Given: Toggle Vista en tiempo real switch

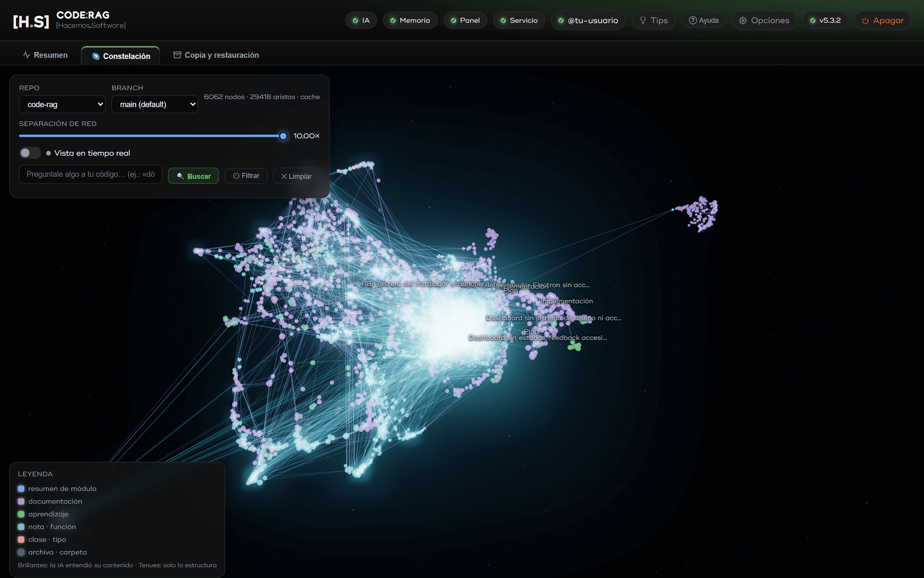Looking at the screenshot, I should click(x=30, y=153).
